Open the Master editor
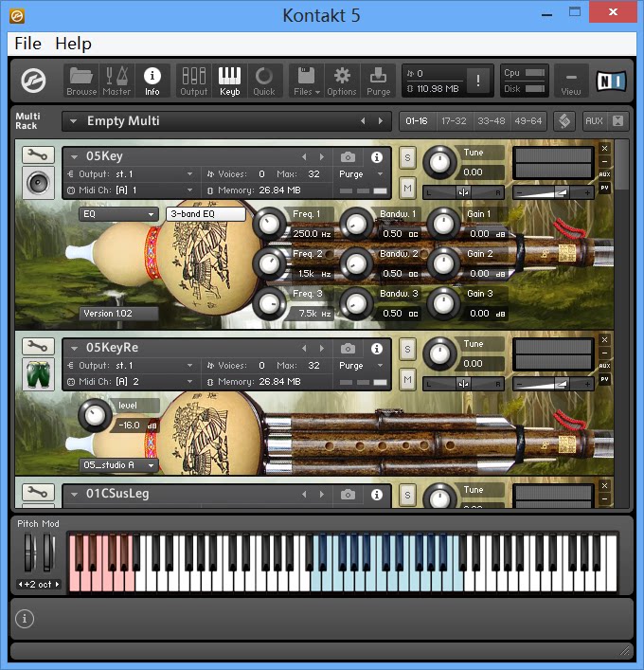The height and width of the screenshot is (670, 644). coord(116,81)
